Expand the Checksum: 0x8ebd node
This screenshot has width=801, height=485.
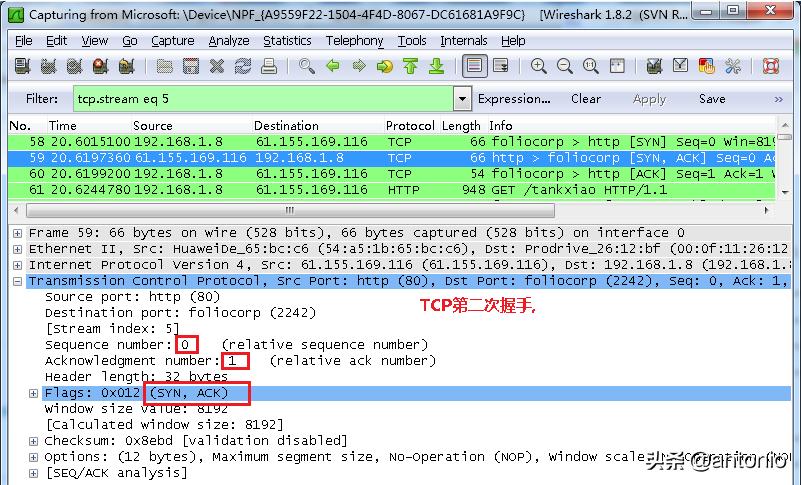click(34, 441)
